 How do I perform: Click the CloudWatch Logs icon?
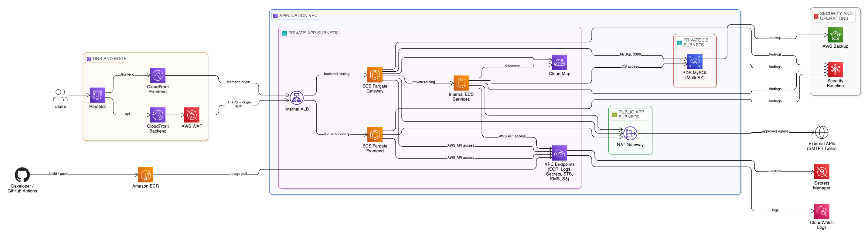pyautogui.click(x=822, y=211)
